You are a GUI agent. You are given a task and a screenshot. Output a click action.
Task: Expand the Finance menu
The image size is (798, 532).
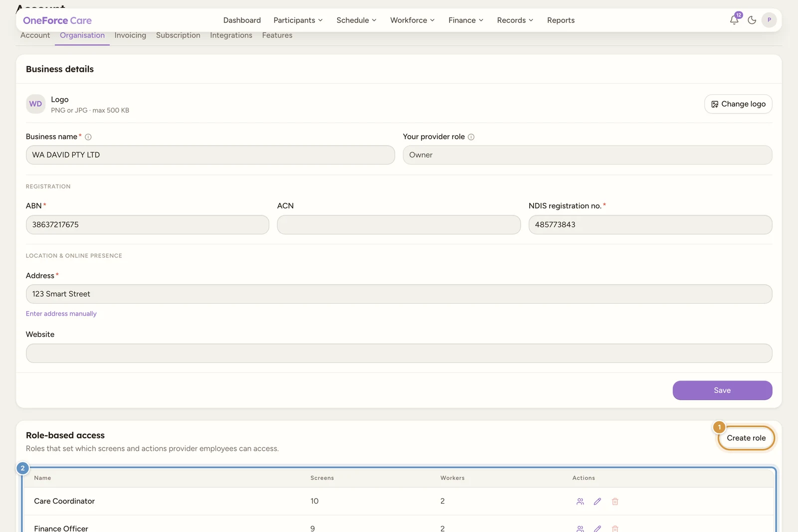[466, 20]
